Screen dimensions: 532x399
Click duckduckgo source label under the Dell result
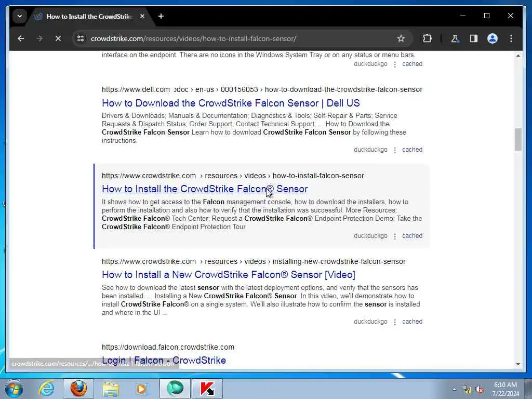(370, 150)
